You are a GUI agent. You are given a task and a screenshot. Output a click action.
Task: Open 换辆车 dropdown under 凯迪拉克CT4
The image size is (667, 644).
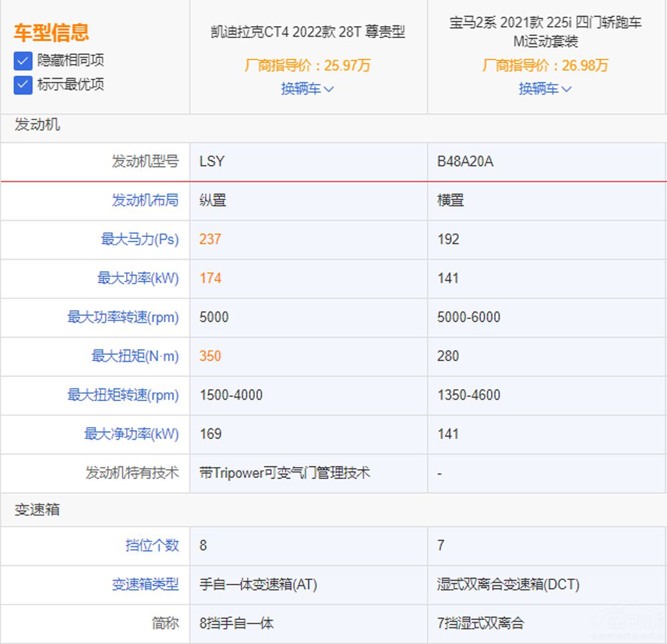tap(307, 89)
